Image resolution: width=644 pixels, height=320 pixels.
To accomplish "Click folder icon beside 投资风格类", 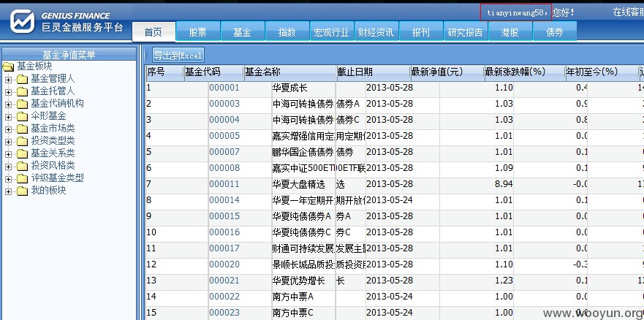I will [22, 166].
